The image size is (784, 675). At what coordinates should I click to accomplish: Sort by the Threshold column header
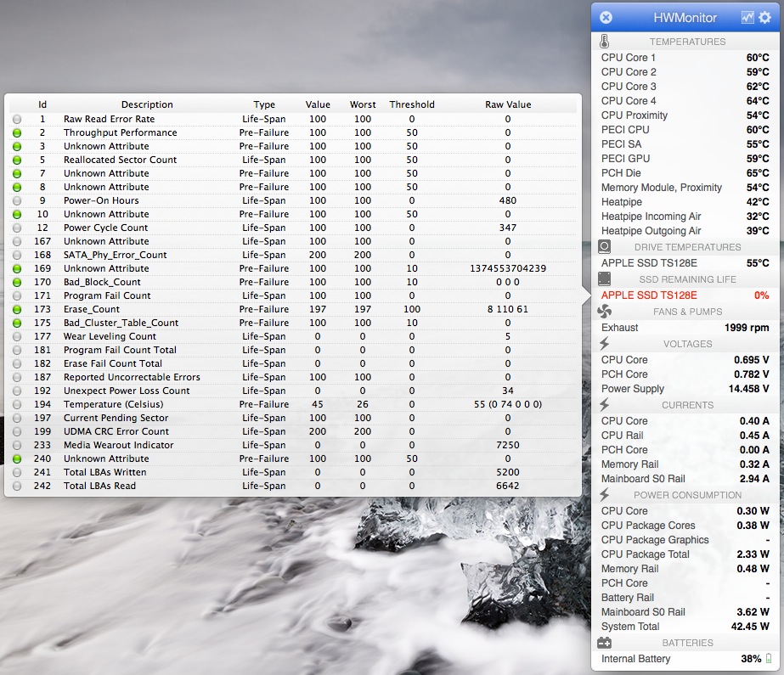[x=412, y=104]
